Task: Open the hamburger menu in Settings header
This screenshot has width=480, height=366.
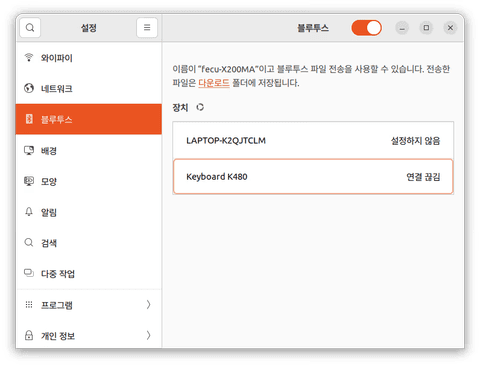Action: point(147,28)
